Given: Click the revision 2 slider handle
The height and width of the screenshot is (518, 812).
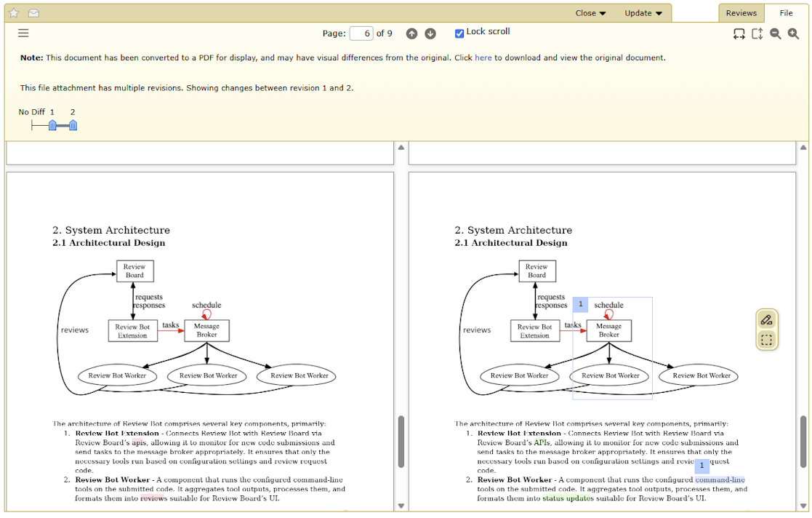Looking at the screenshot, I should pos(73,125).
